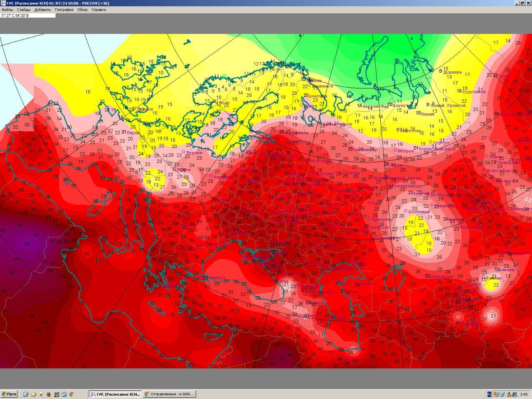Open the География menu
Viewport: 532px width, 399px height.
tap(64, 10)
